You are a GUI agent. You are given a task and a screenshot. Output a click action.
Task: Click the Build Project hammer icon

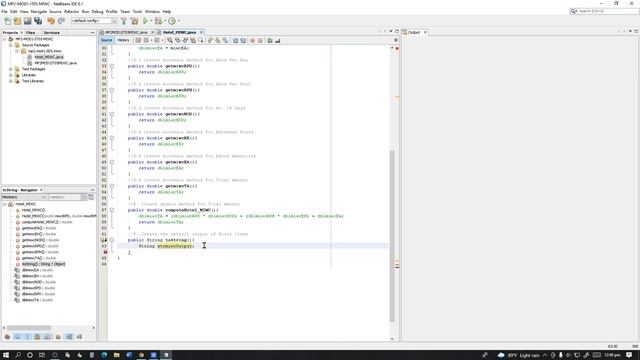click(x=124, y=21)
